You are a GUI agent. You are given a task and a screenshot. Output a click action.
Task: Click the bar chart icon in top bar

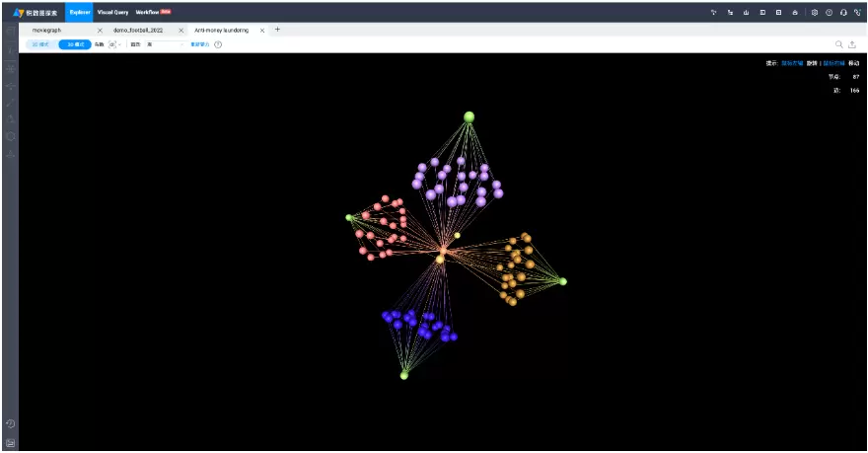[x=746, y=12]
